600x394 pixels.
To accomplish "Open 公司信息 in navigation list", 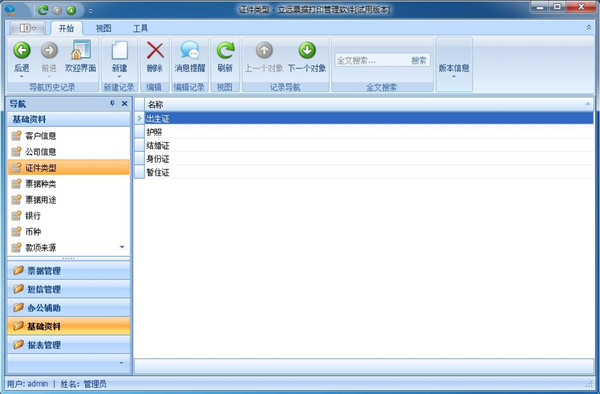I will (x=68, y=152).
